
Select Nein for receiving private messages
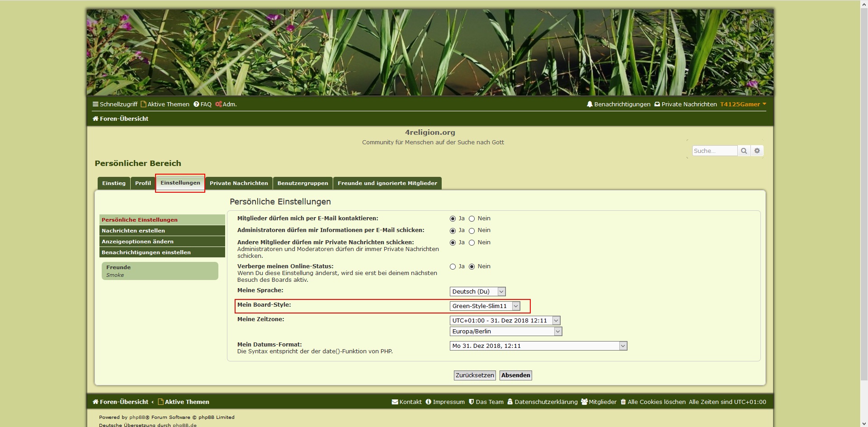pos(472,243)
